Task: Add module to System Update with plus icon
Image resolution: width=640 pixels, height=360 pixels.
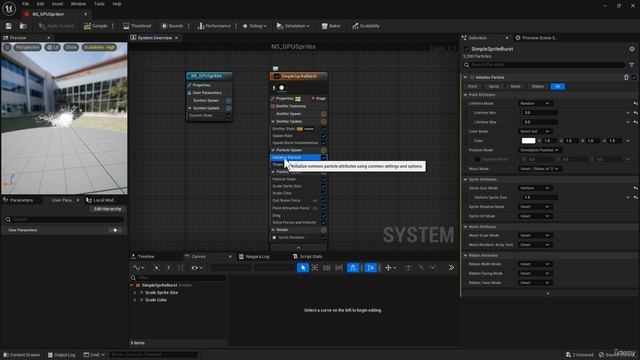Action: click(x=229, y=108)
